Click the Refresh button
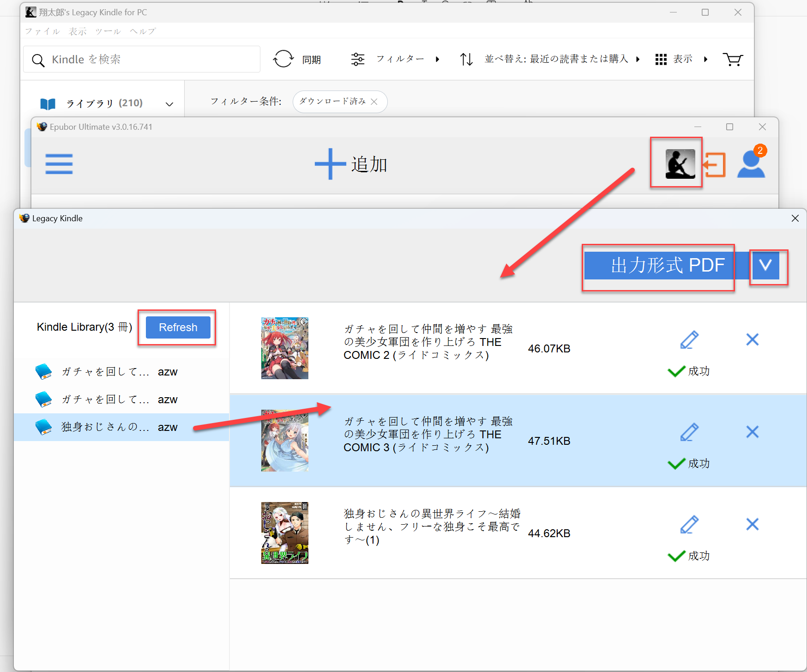 [x=178, y=327]
